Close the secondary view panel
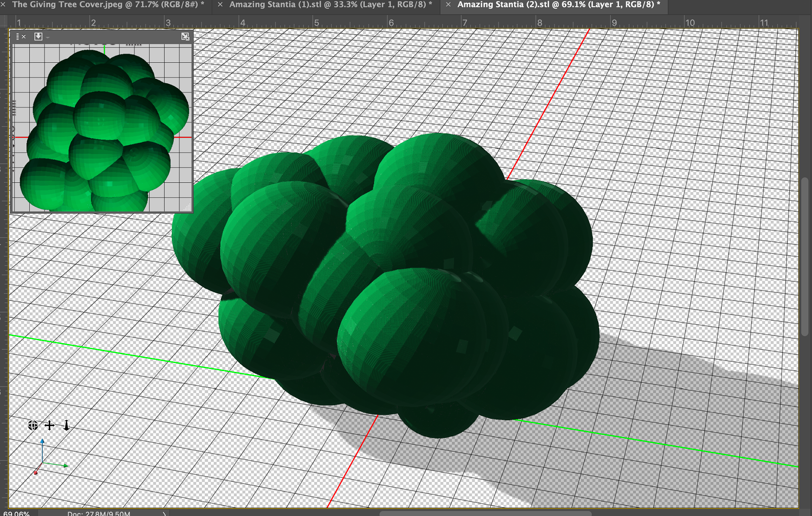 (24, 37)
